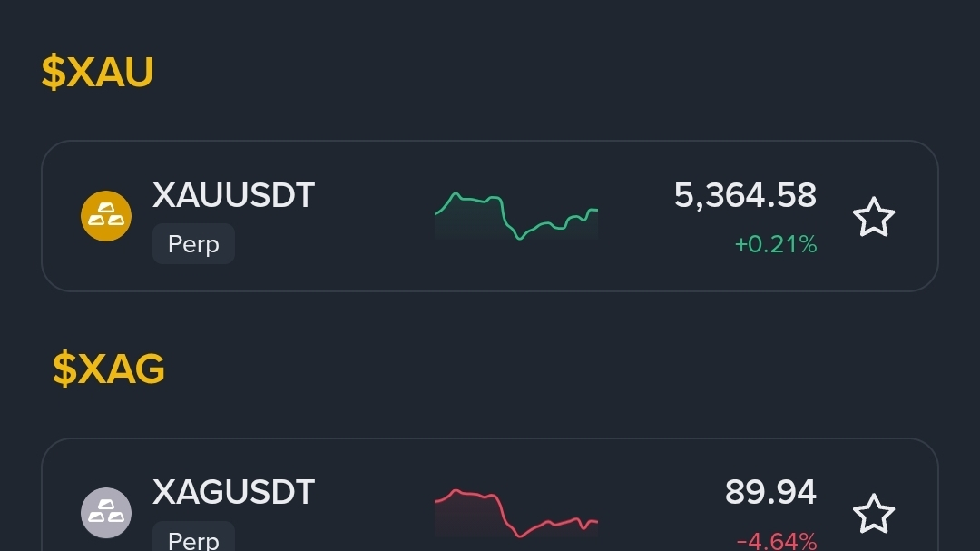Open the $XAG cashtag heading

pos(108,369)
